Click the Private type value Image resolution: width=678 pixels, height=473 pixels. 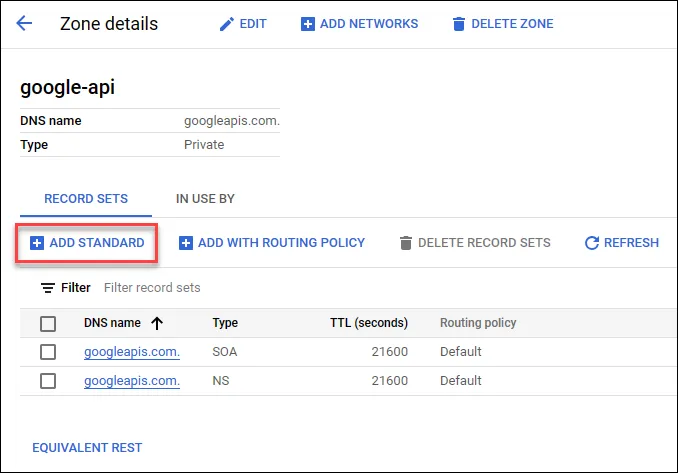tap(204, 145)
